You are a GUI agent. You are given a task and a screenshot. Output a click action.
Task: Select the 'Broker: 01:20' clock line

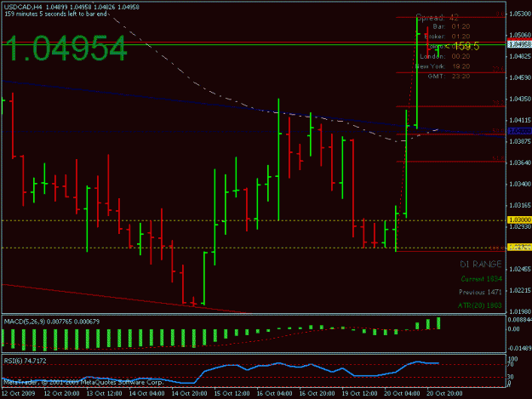point(447,37)
